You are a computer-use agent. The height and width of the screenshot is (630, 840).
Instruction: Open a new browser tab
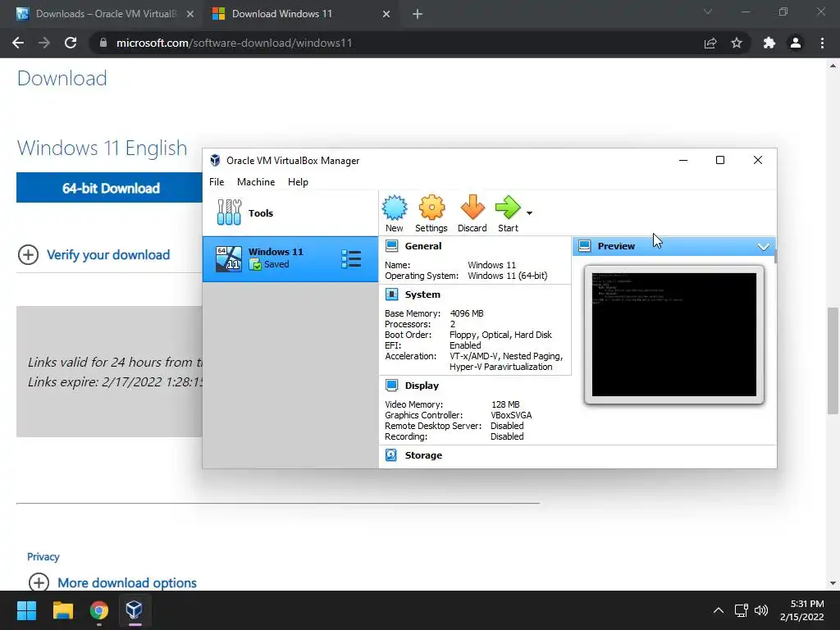tap(418, 14)
